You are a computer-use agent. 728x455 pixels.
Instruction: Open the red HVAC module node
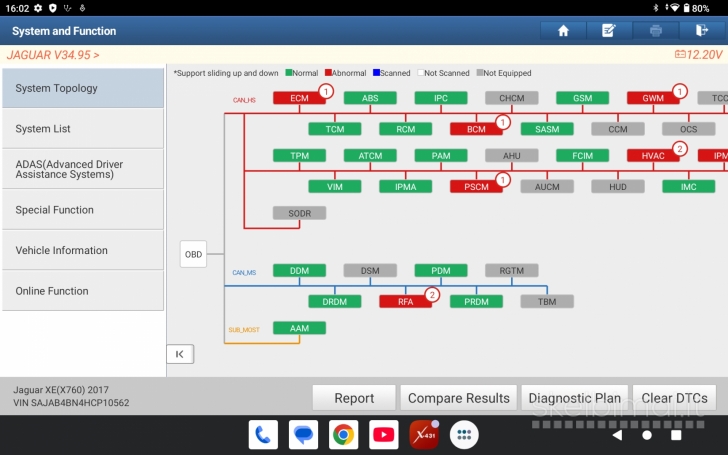pos(653,156)
